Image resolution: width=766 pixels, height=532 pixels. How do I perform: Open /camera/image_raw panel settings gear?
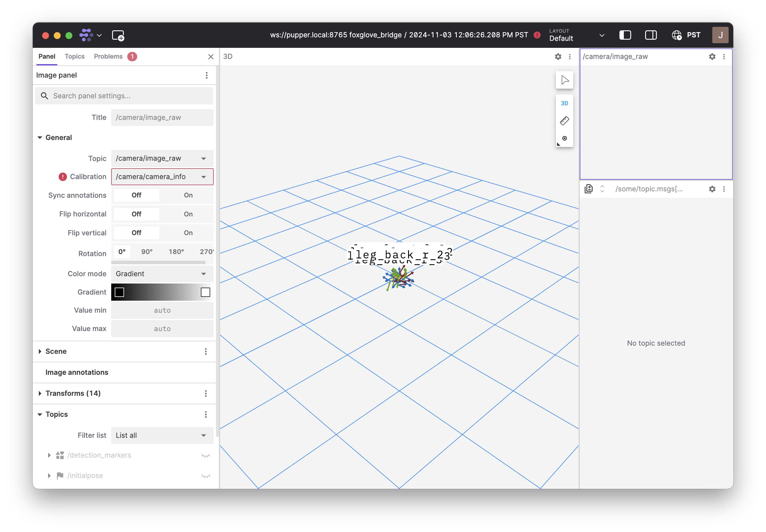pos(712,57)
